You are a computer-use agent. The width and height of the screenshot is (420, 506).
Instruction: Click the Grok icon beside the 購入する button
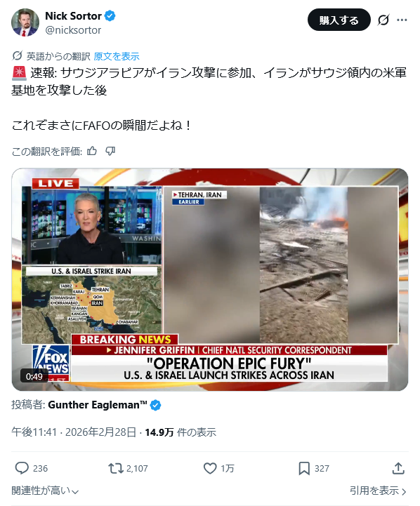[383, 20]
